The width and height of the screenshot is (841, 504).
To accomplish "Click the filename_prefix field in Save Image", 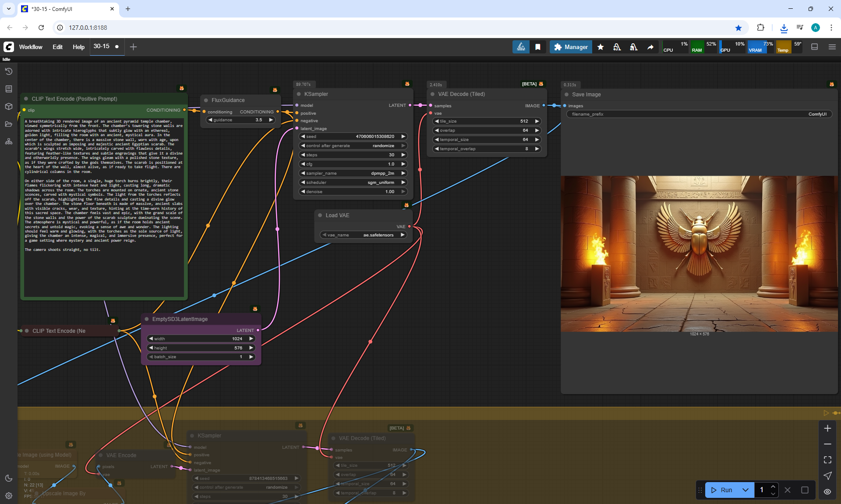I will coord(699,114).
